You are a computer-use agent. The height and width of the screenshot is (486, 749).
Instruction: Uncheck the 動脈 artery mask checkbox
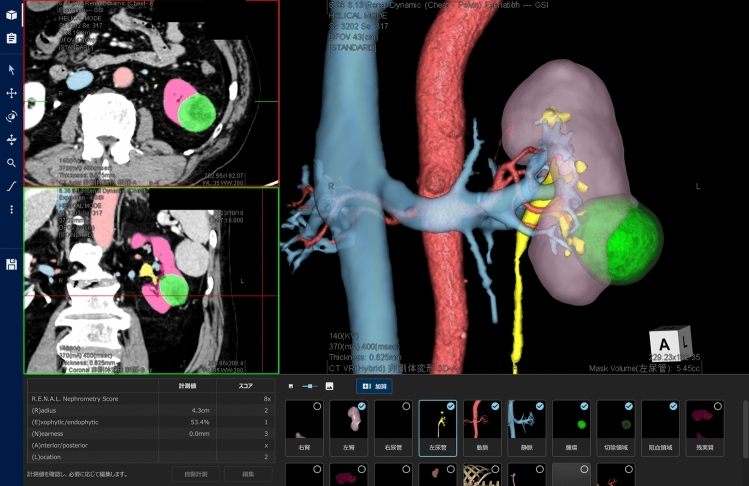tap(495, 406)
